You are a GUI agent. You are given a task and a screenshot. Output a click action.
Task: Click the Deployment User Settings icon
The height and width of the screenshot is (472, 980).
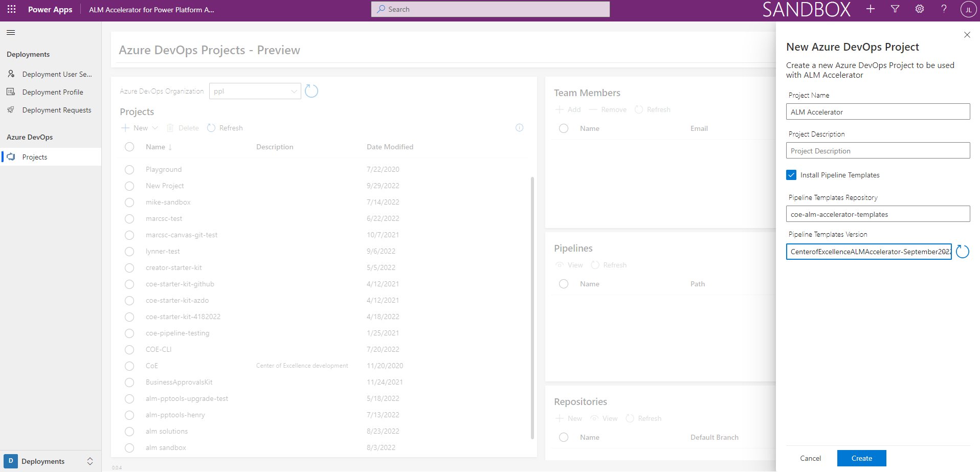pyautogui.click(x=11, y=74)
